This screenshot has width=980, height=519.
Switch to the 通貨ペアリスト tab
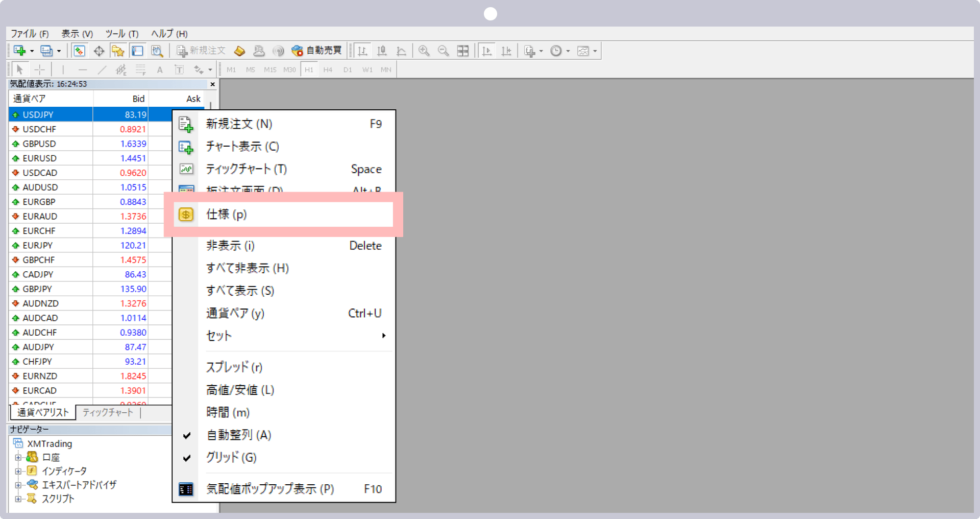coord(43,412)
